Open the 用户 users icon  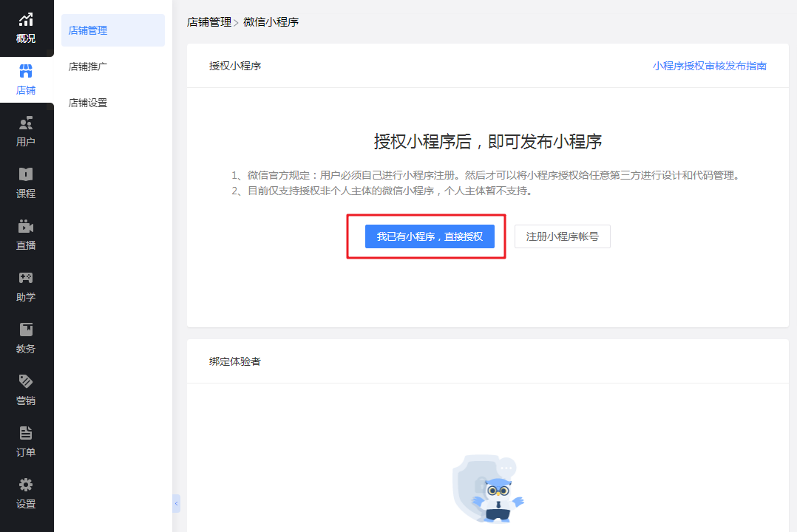pos(26,123)
